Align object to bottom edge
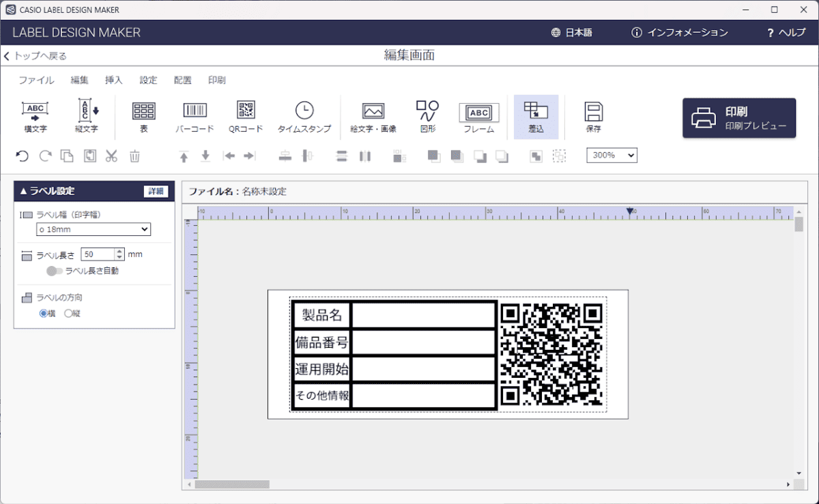819x504 pixels. pos(205,156)
